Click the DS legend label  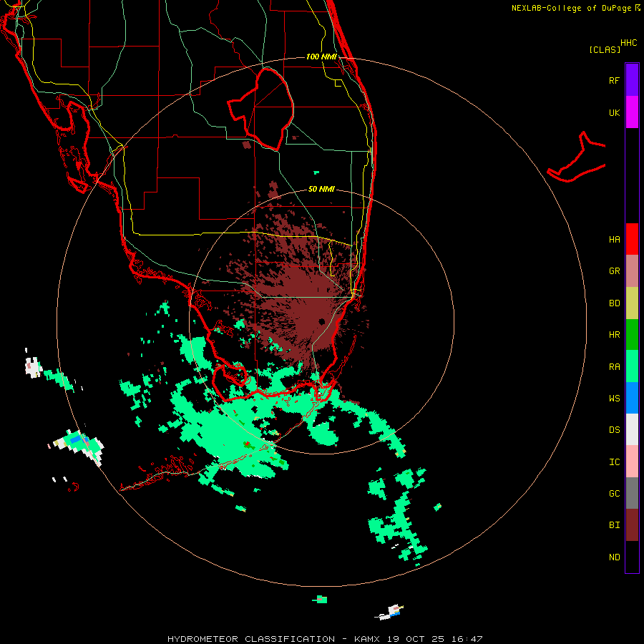pyautogui.click(x=614, y=430)
